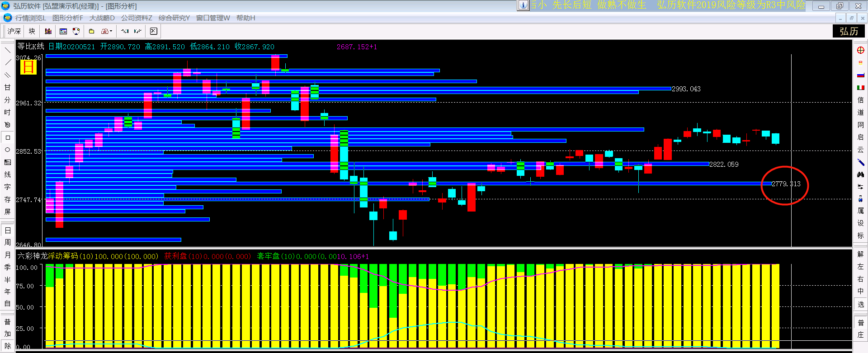
Task: Select the 甘 (Gann) drawing tool
Action: (x=8, y=87)
